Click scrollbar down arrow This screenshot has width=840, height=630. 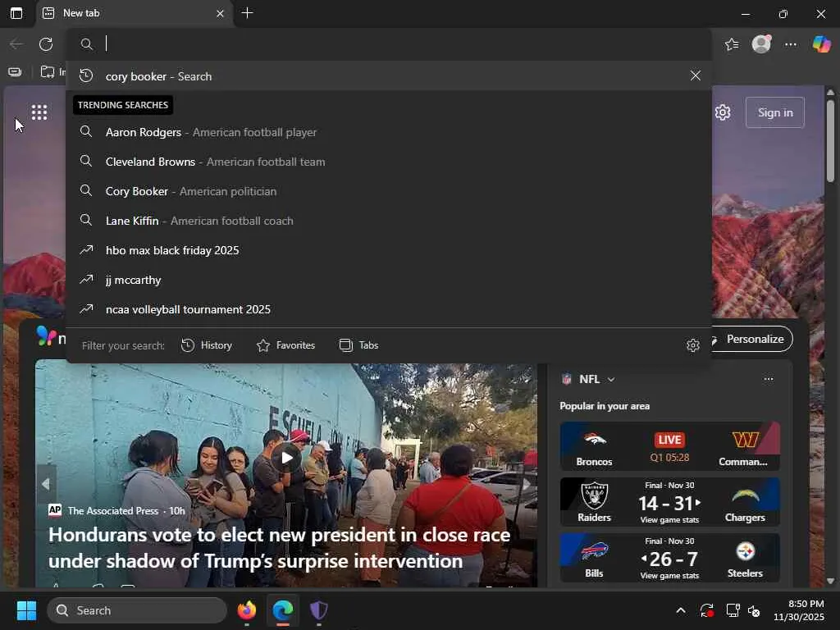point(830,581)
